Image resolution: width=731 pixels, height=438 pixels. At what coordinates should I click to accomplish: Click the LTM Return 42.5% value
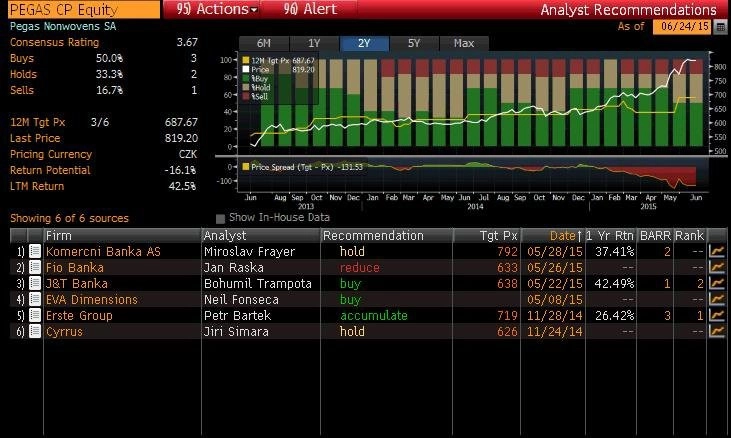point(182,186)
